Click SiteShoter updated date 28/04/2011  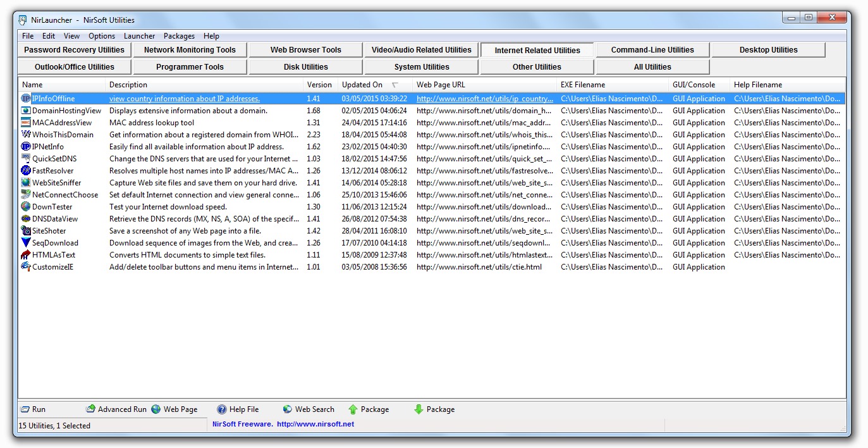(x=374, y=231)
